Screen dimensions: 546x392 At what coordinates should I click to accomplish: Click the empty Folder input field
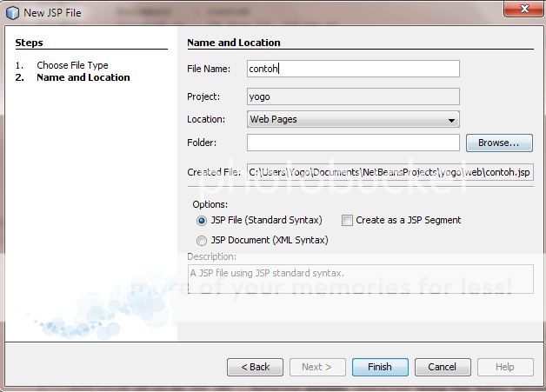tap(352, 143)
